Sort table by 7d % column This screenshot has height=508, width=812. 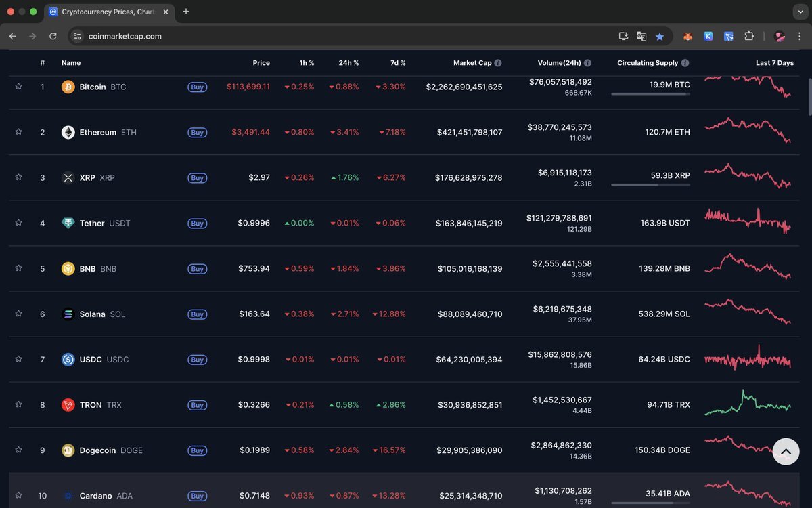[398, 63]
